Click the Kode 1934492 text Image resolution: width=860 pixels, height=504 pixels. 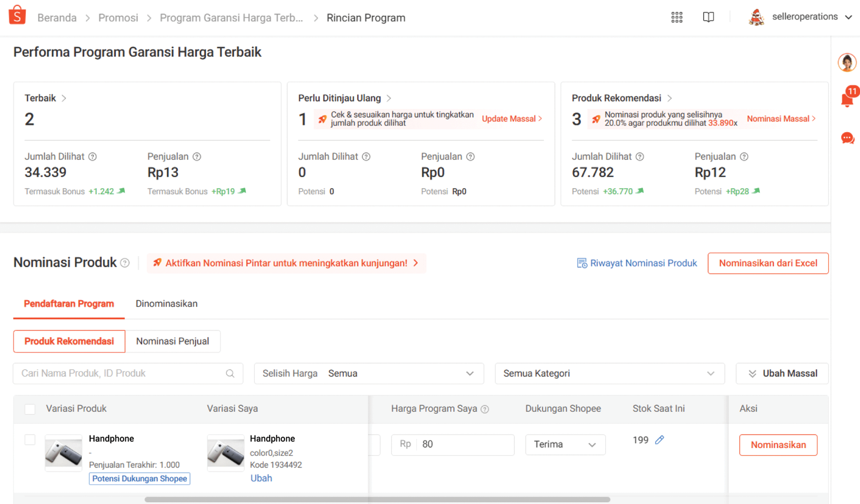click(x=276, y=465)
